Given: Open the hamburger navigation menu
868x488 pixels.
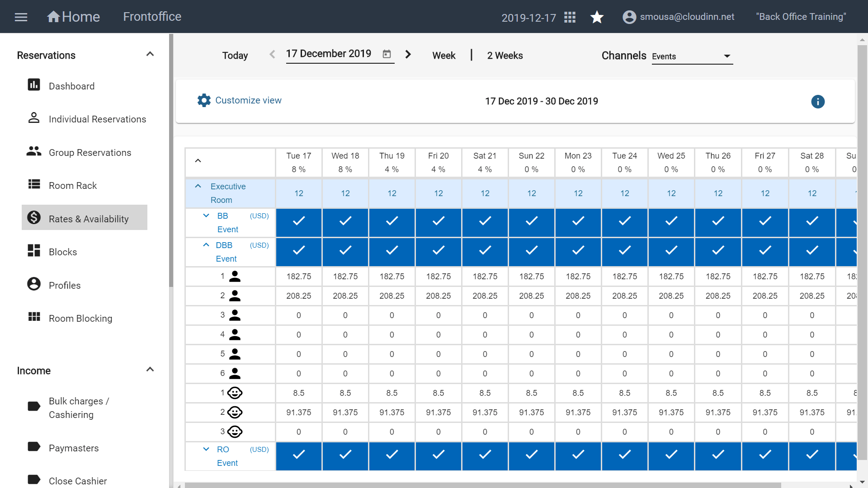Looking at the screenshot, I should [x=21, y=17].
